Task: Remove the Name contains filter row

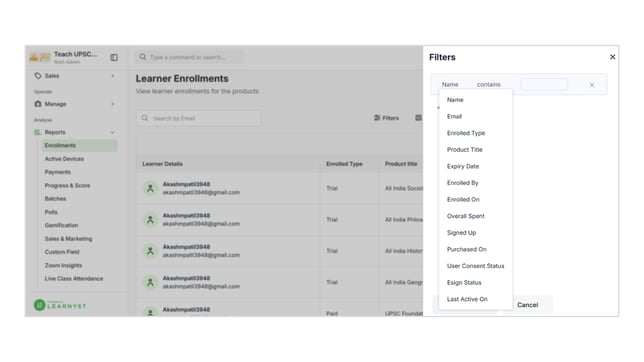Action: click(592, 85)
